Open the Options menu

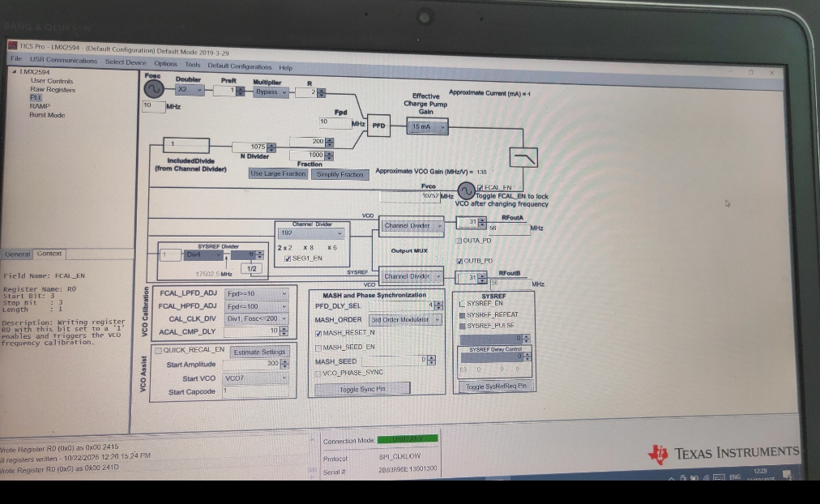(166, 64)
